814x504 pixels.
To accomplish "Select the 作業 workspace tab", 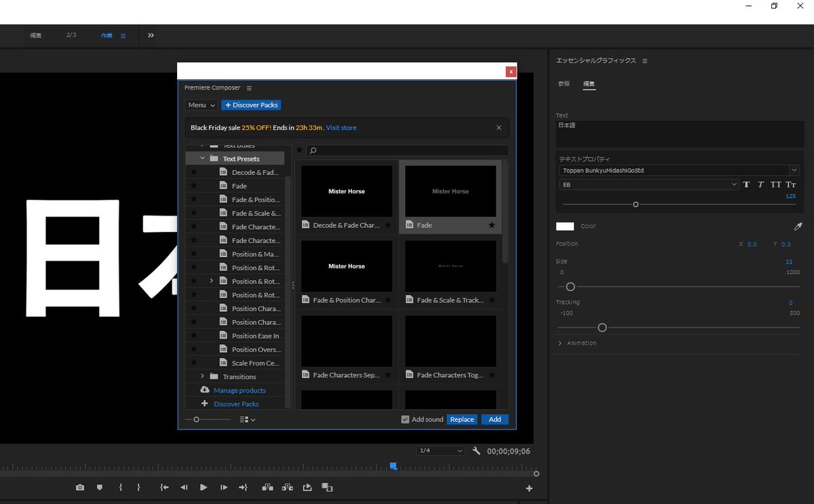I will point(106,35).
